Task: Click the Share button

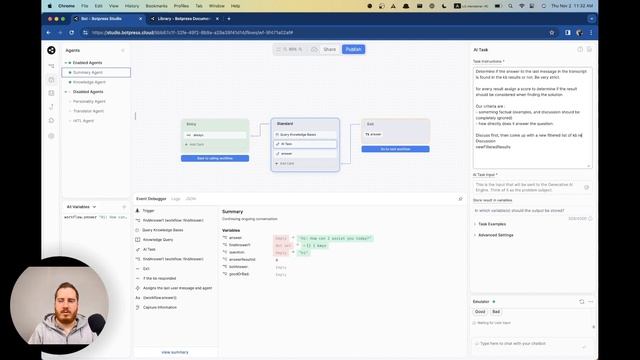Action: (329, 49)
